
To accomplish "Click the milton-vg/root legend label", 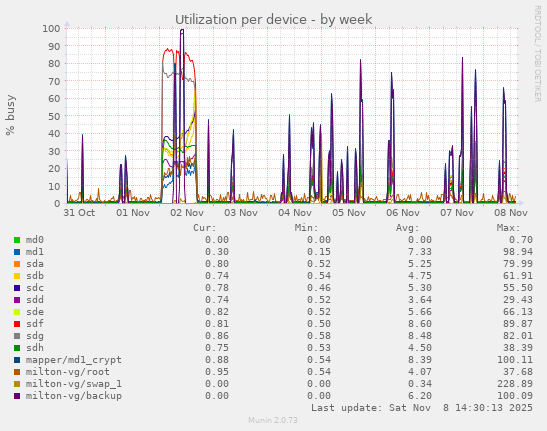I will coord(67,372).
